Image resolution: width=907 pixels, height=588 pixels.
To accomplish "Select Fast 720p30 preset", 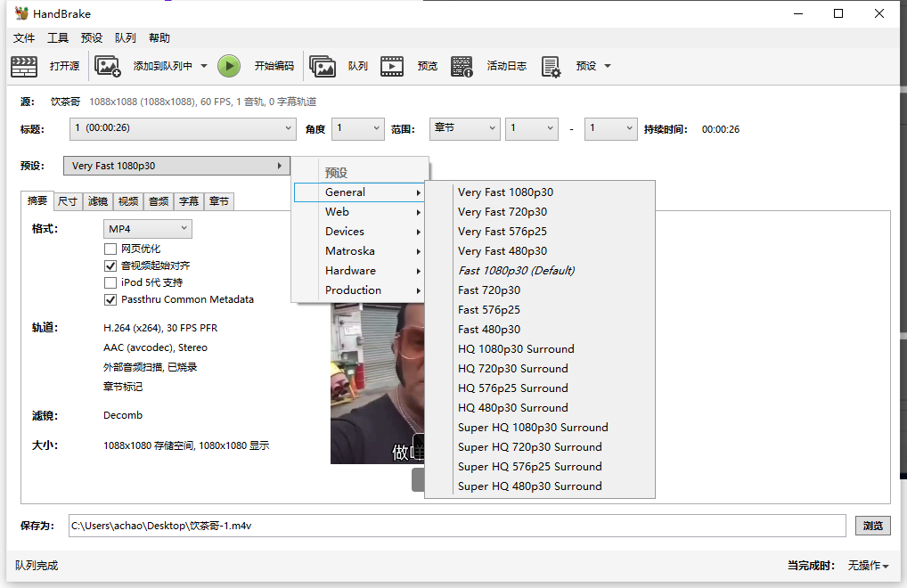I will pyautogui.click(x=489, y=290).
